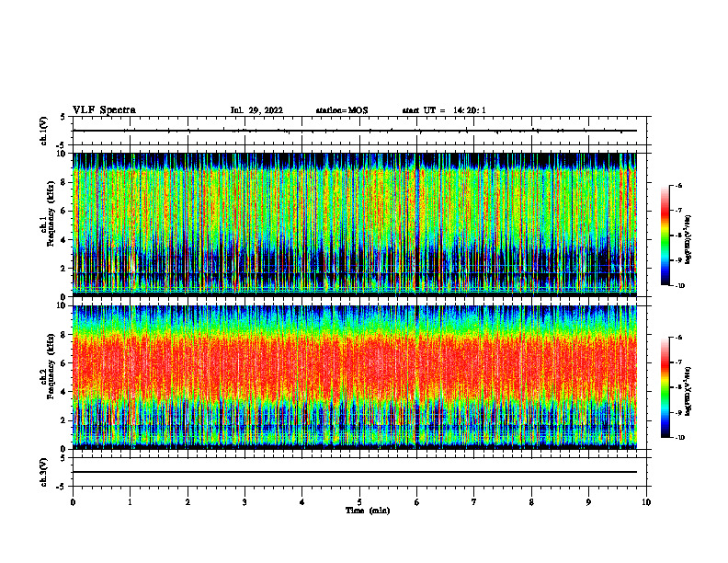Screen dimensions: 728x563
Task: Click the "6" kHz tick of ch.1 spectrogram
Action: [x=63, y=212]
